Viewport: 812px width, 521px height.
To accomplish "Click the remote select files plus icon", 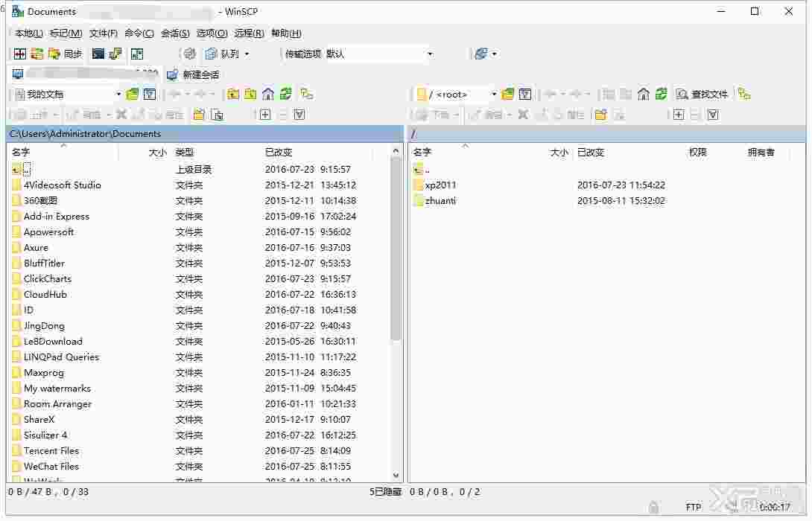I will pos(679,115).
